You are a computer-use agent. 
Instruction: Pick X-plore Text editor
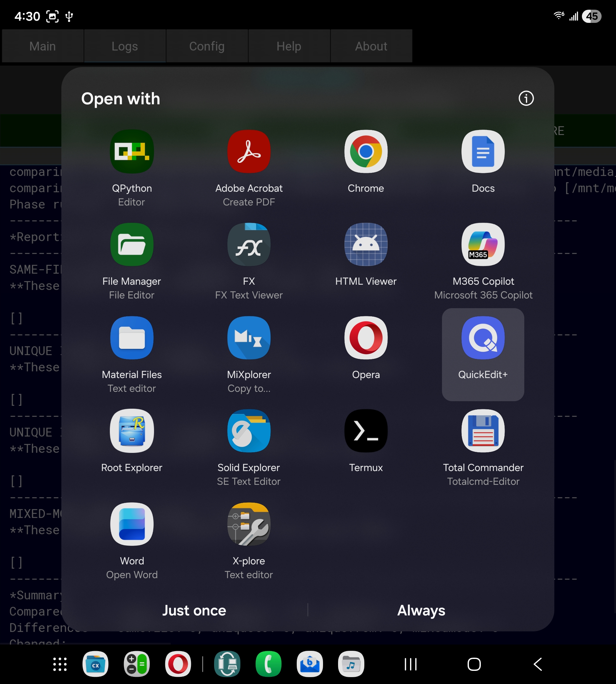[x=249, y=524]
